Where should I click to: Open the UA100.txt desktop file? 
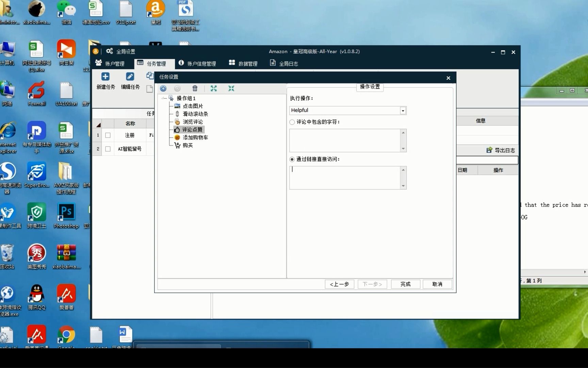pos(66,94)
